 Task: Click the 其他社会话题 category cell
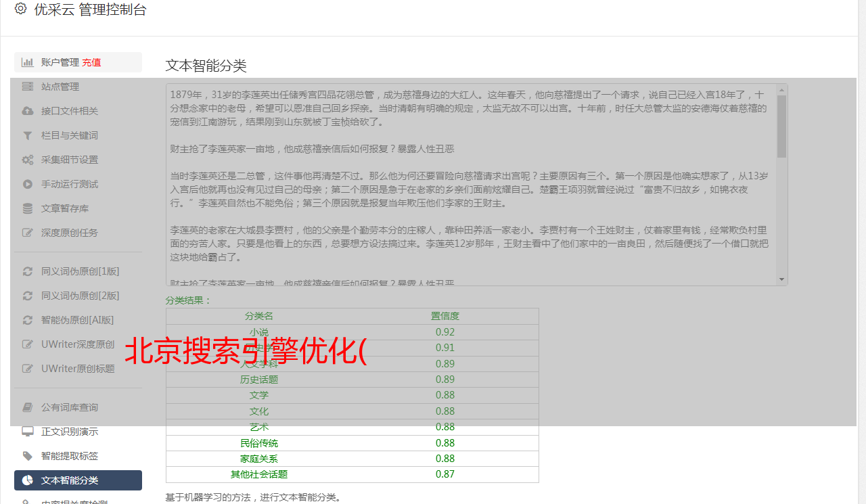[x=259, y=474]
